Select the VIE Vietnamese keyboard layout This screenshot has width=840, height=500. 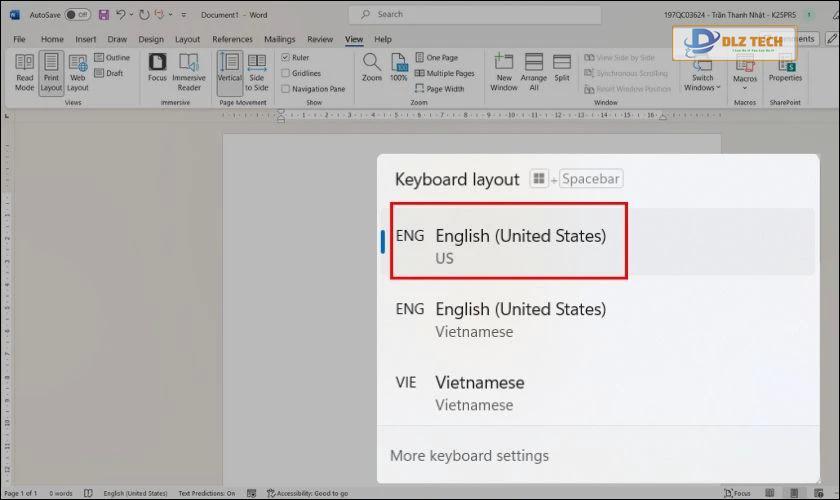(x=598, y=393)
